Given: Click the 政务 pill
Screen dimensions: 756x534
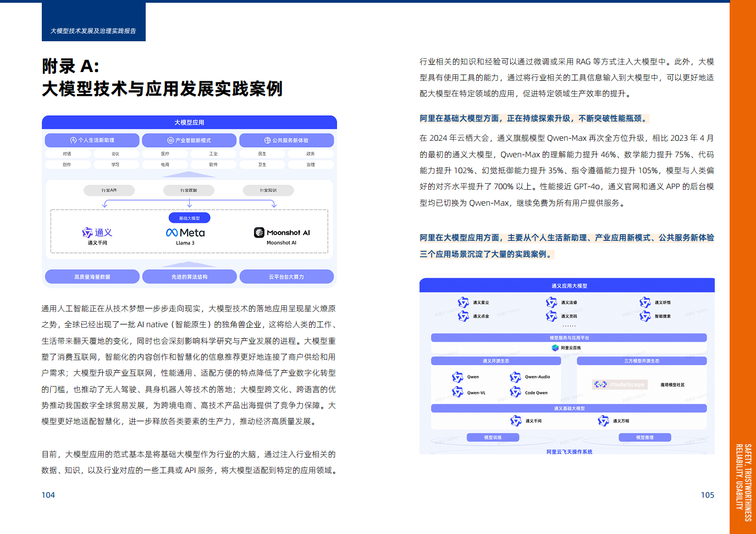Looking at the screenshot, I should 311,154.
